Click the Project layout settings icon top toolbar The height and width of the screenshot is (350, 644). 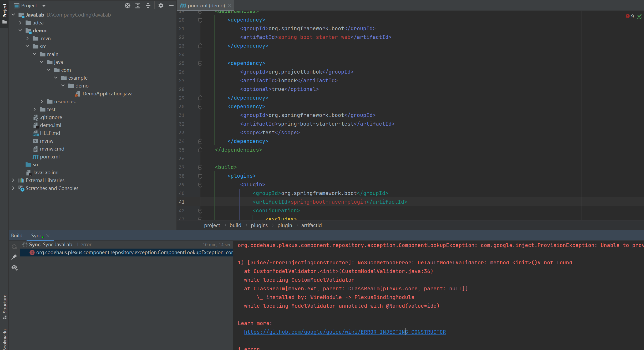(x=160, y=5)
